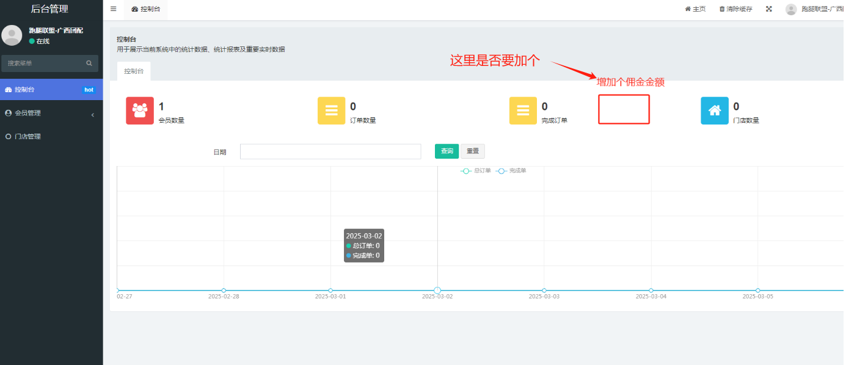This screenshot has height=365, width=868.
Task: Click the green 查询 button
Action: pos(447,151)
